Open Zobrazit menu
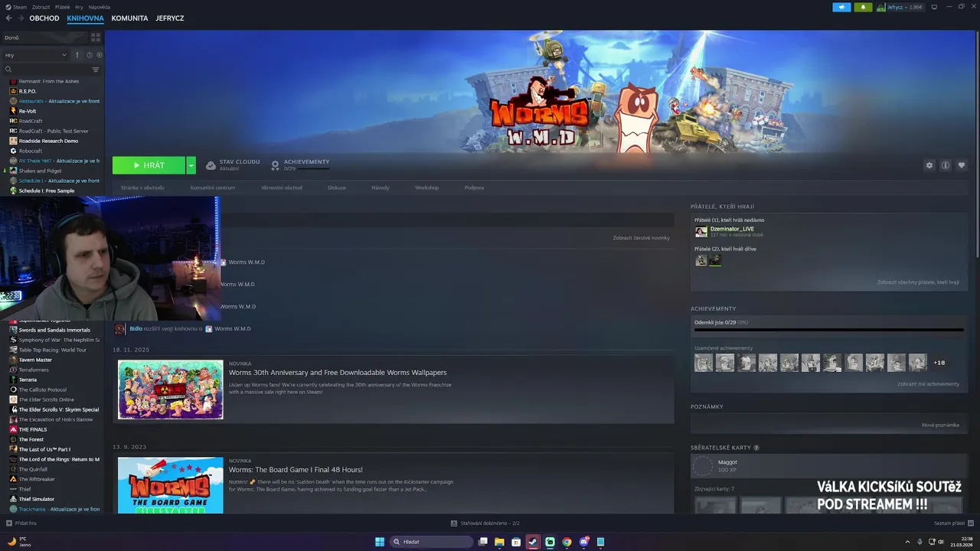Screen dimensions: 980x551 [41, 7]
